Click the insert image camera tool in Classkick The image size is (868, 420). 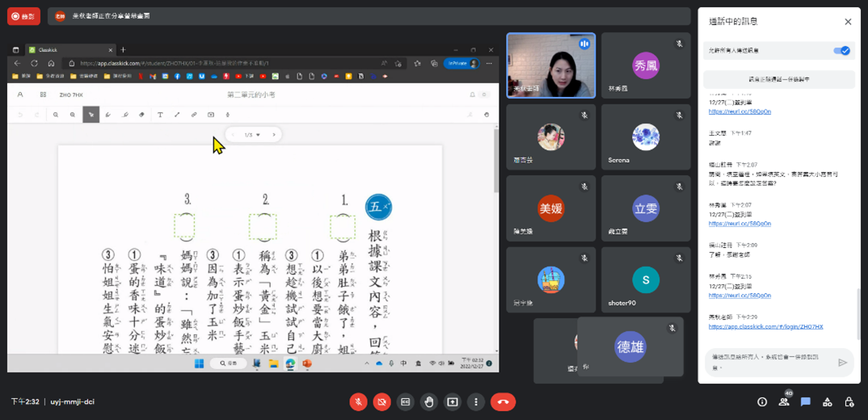(211, 115)
